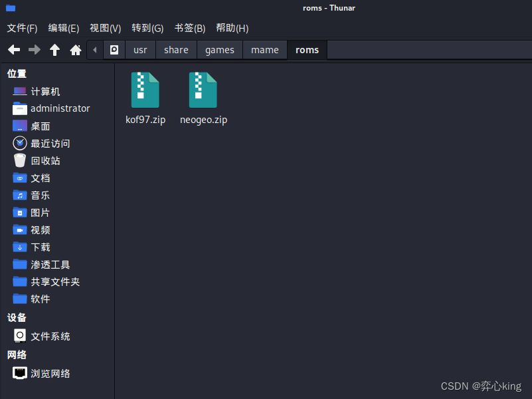532x399 pixels.
Task: Click the filesystem root disk path button
Action: coord(114,50)
